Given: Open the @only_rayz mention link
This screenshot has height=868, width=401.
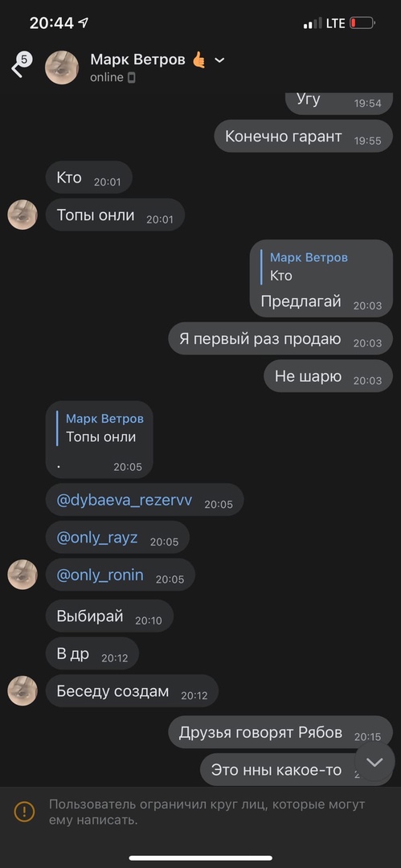Looking at the screenshot, I should (x=97, y=538).
